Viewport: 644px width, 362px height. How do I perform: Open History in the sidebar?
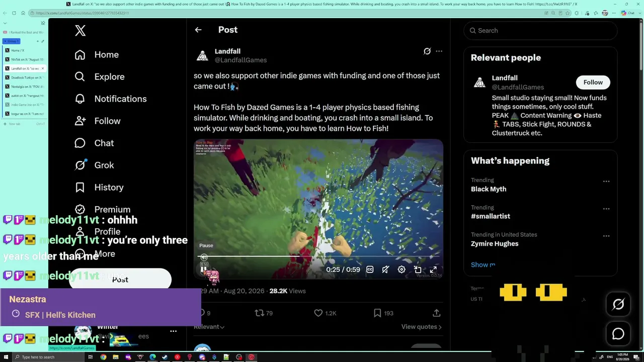(99, 188)
